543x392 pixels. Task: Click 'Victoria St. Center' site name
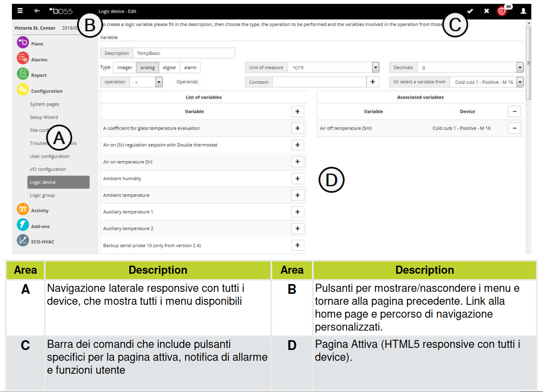[35, 28]
